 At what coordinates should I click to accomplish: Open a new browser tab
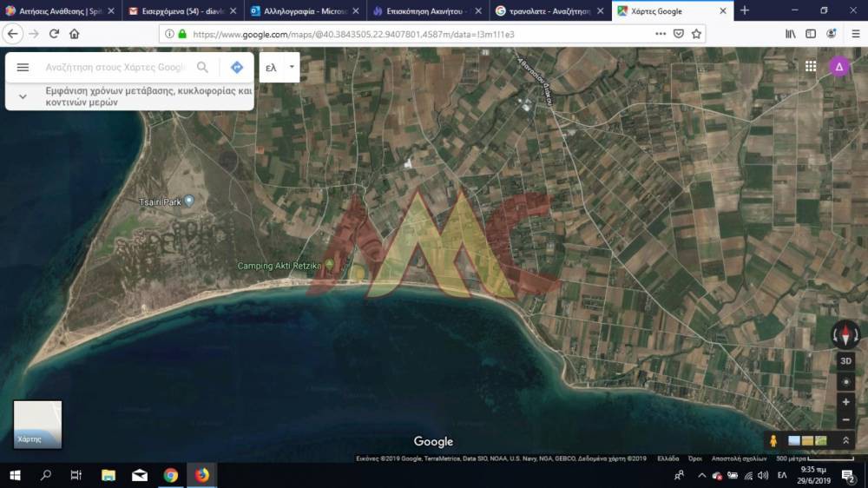point(745,10)
